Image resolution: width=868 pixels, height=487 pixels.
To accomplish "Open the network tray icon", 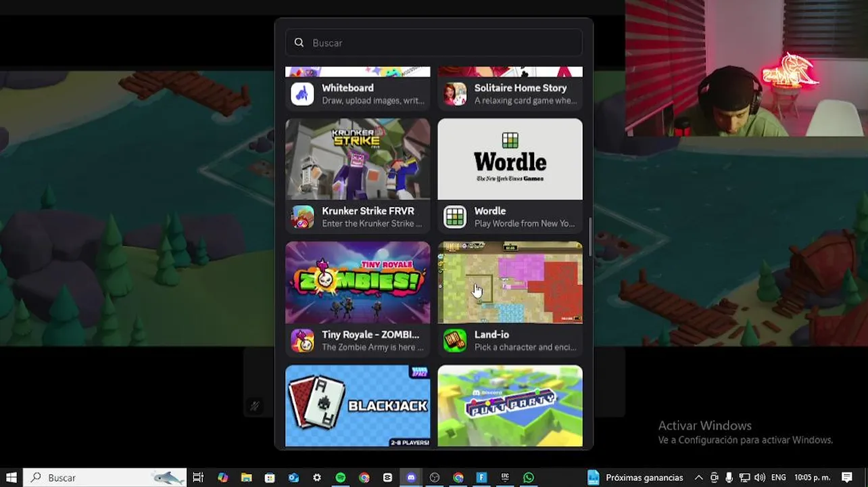I will tap(744, 478).
